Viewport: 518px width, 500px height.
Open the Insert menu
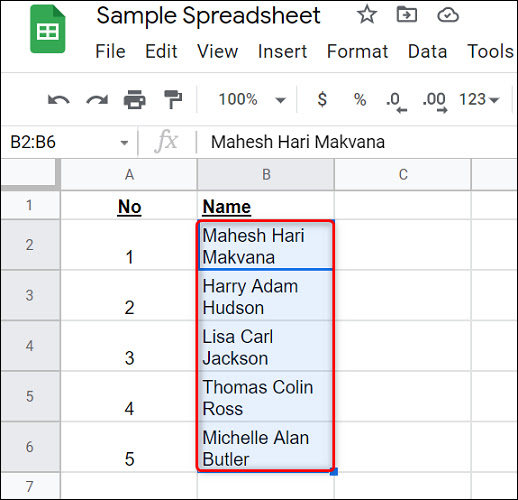[282, 51]
